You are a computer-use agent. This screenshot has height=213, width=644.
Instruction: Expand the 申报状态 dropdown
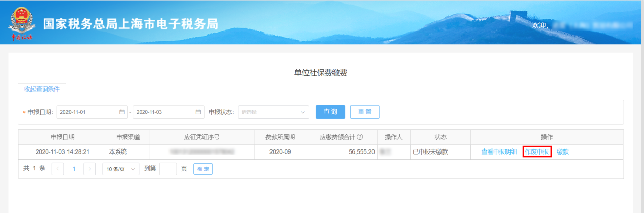pos(273,112)
